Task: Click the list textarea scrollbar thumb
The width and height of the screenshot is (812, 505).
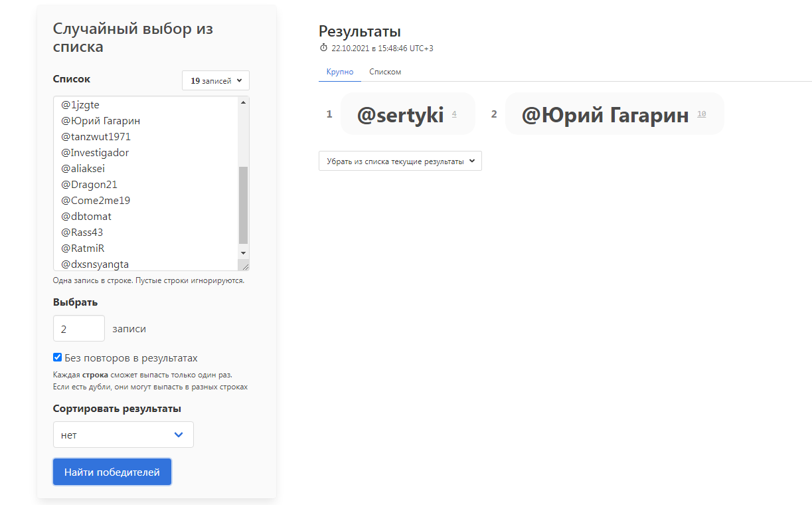Action: tap(243, 205)
